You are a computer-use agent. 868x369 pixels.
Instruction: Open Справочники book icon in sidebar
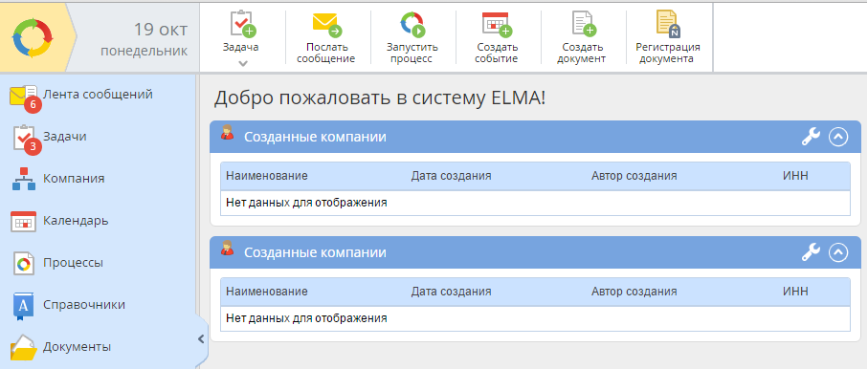pyautogui.click(x=23, y=306)
